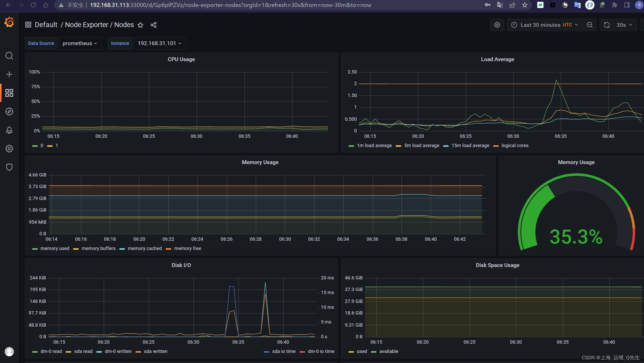
Task: Toggle the 5m load average series
Action: [x=422, y=146]
